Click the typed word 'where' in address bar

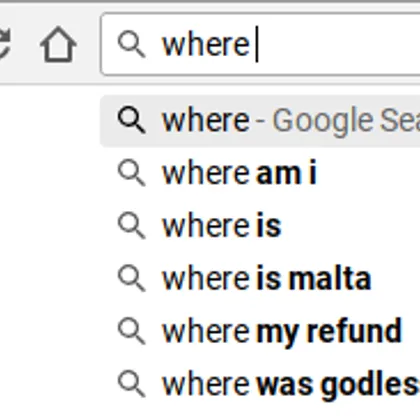coord(205,45)
